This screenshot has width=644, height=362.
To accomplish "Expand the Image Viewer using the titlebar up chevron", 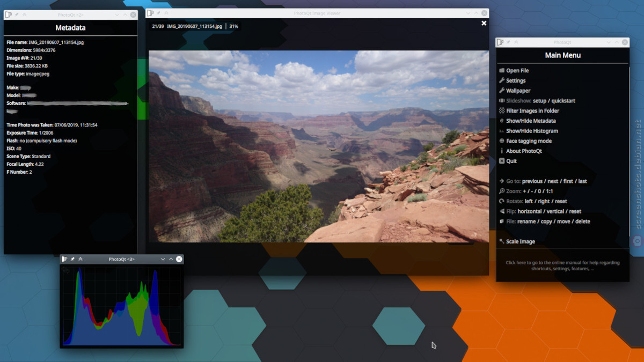I will coord(477,13).
